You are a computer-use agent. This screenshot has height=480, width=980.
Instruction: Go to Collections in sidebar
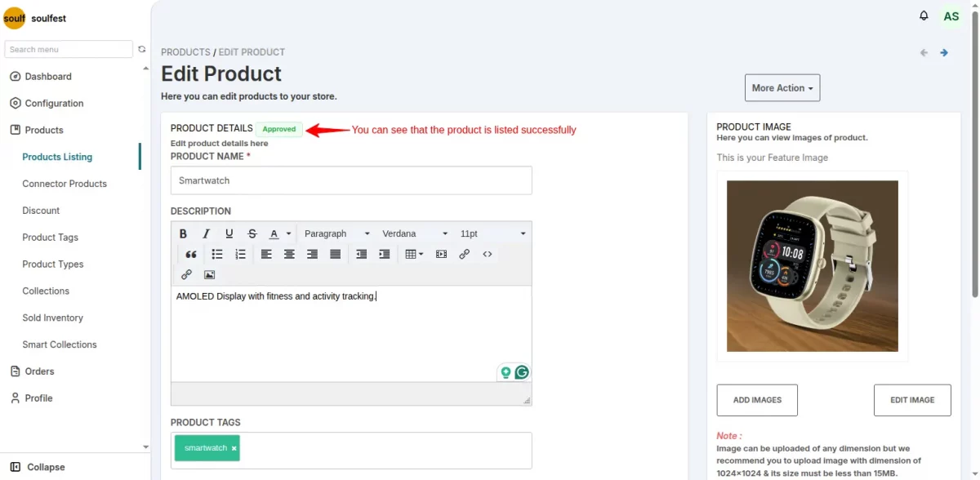(x=46, y=291)
